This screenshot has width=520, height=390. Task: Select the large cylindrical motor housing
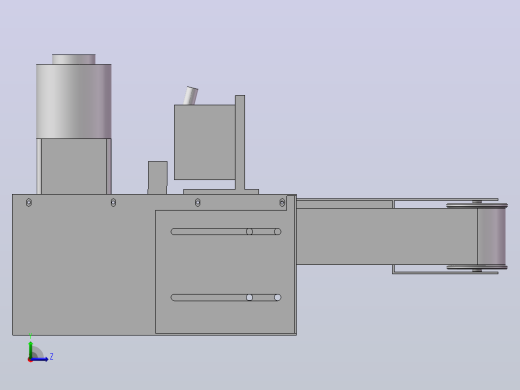[x=74, y=101]
